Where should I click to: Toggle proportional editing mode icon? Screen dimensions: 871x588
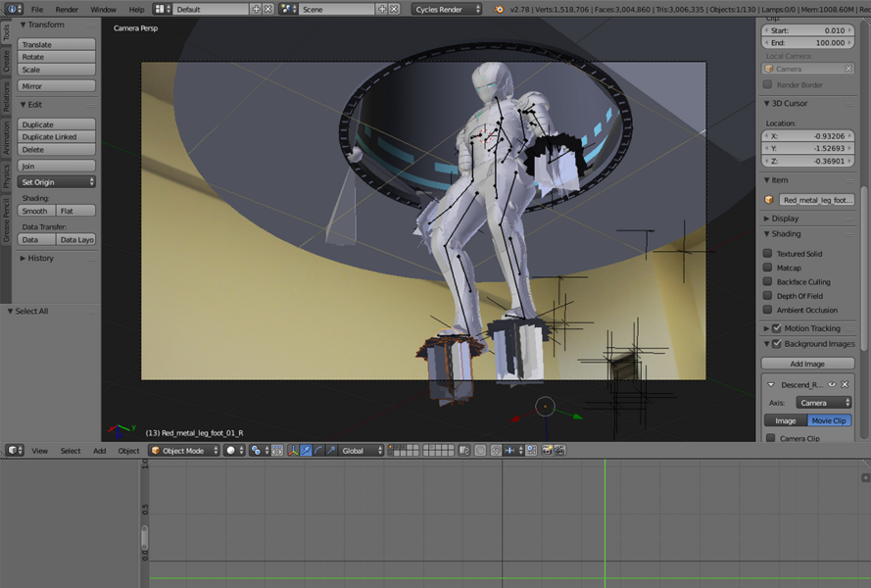pyautogui.click(x=480, y=450)
